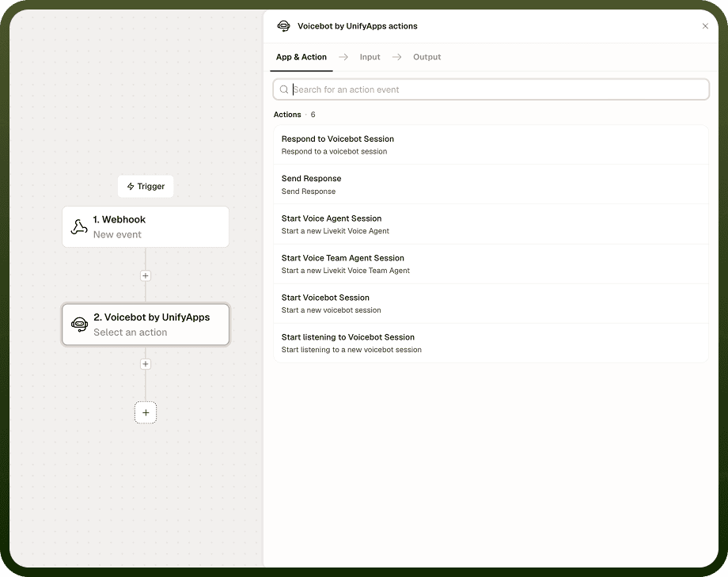Open the Output tab
The height and width of the screenshot is (577, 728).
(427, 57)
